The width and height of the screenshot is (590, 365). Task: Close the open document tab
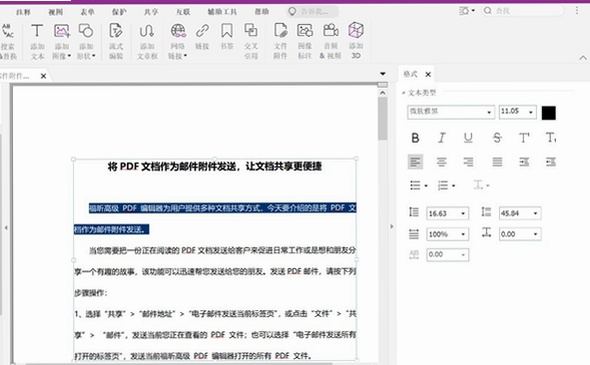(x=43, y=76)
